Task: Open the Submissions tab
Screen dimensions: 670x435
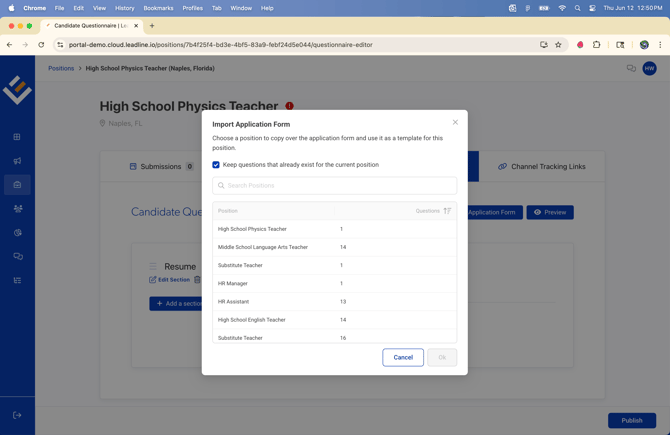Action: [x=161, y=167]
